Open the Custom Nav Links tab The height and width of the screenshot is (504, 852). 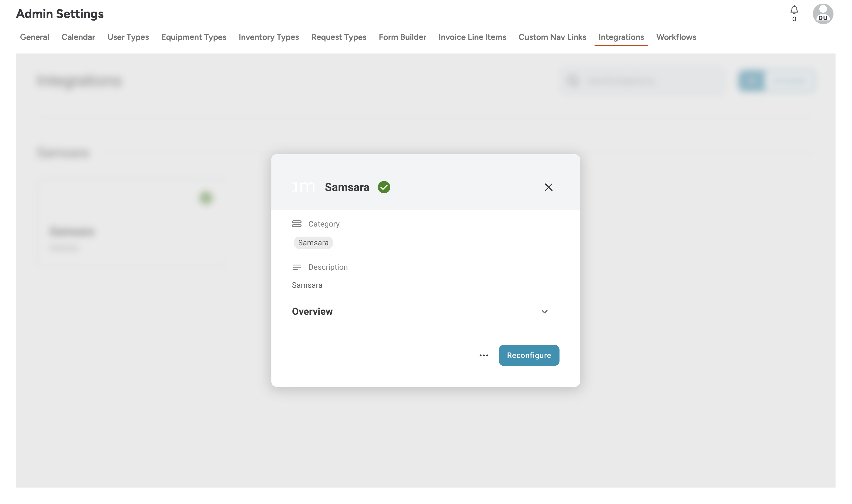coord(552,37)
